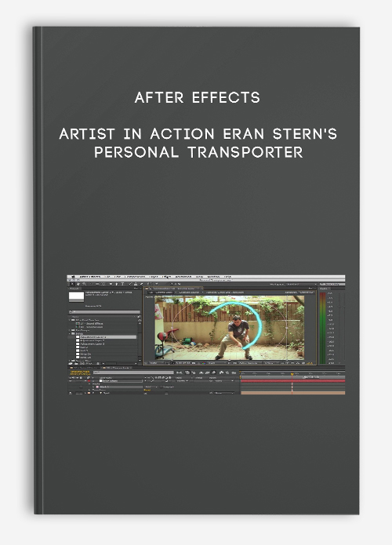
Task: Select the Rotation tool
Action: click(x=92, y=284)
